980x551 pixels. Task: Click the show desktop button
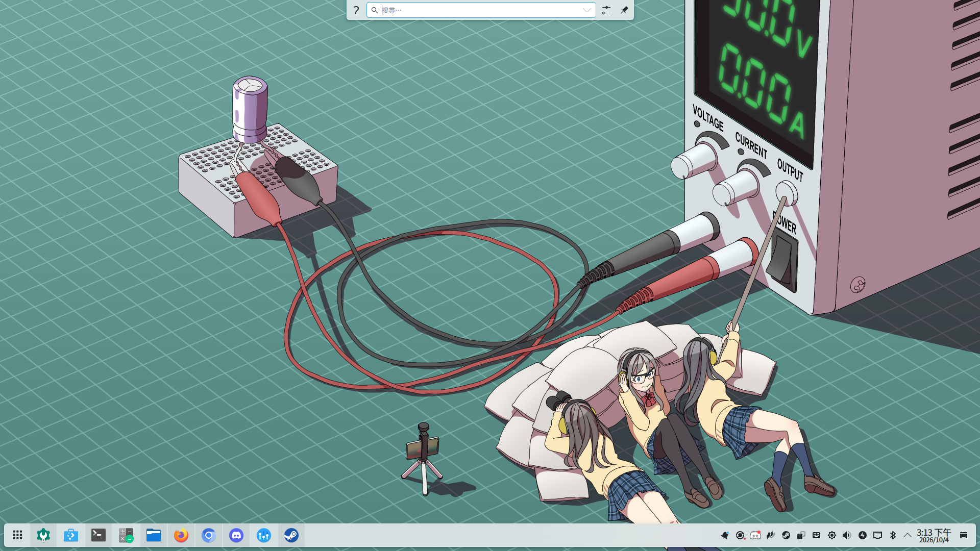click(x=964, y=535)
